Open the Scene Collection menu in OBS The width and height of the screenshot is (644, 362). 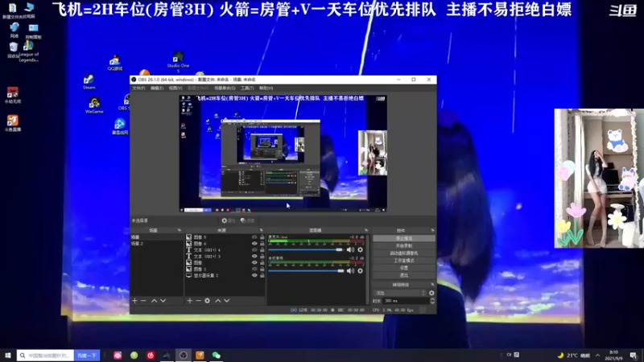click(225, 88)
